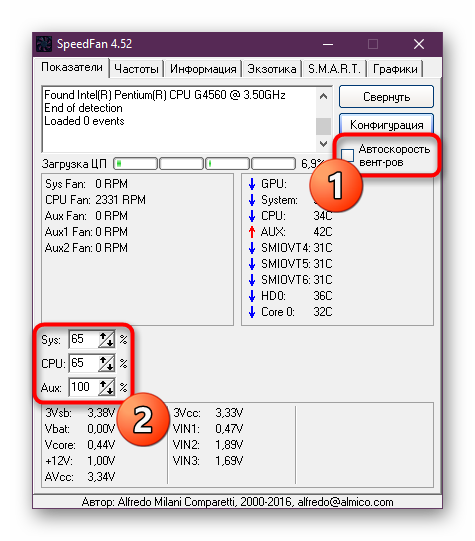The image size is (475, 541).
Task: Click the blue down arrow beside GPU
Action: 252,184
